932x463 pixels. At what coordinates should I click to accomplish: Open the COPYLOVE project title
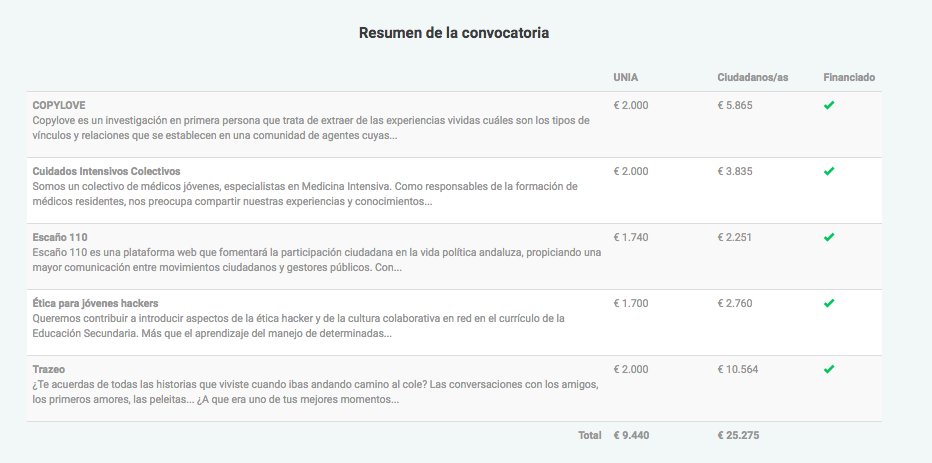click(59, 105)
